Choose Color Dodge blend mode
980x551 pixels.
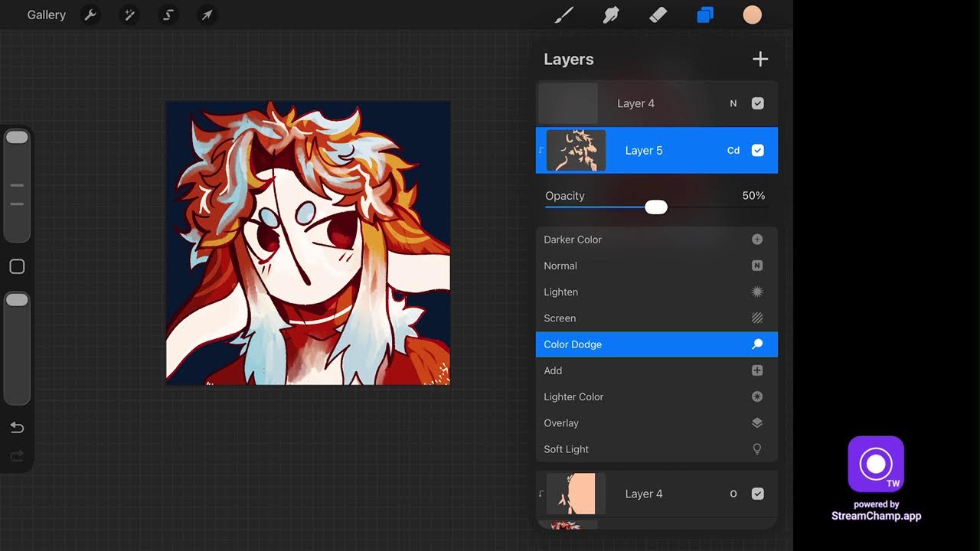[x=657, y=344]
